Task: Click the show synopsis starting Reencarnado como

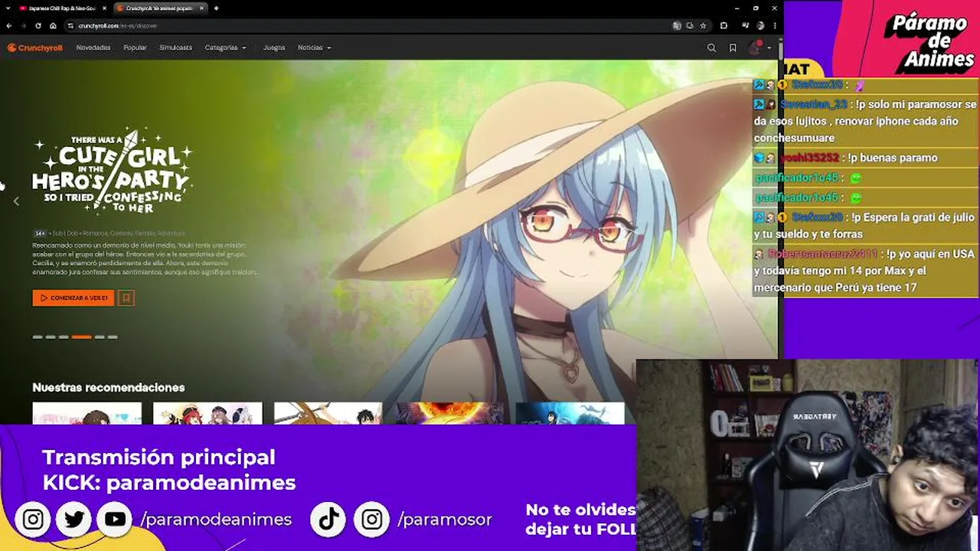Action: coord(145,258)
